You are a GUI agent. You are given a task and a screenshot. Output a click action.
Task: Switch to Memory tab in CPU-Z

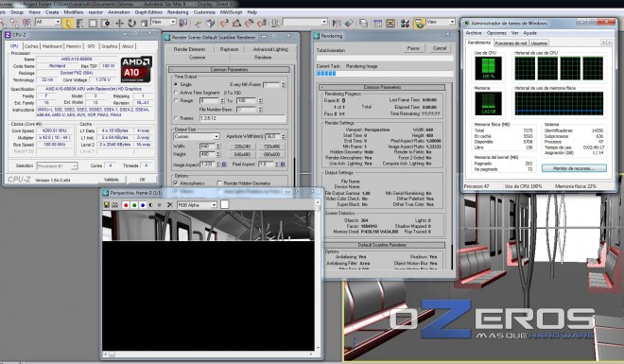(x=73, y=46)
